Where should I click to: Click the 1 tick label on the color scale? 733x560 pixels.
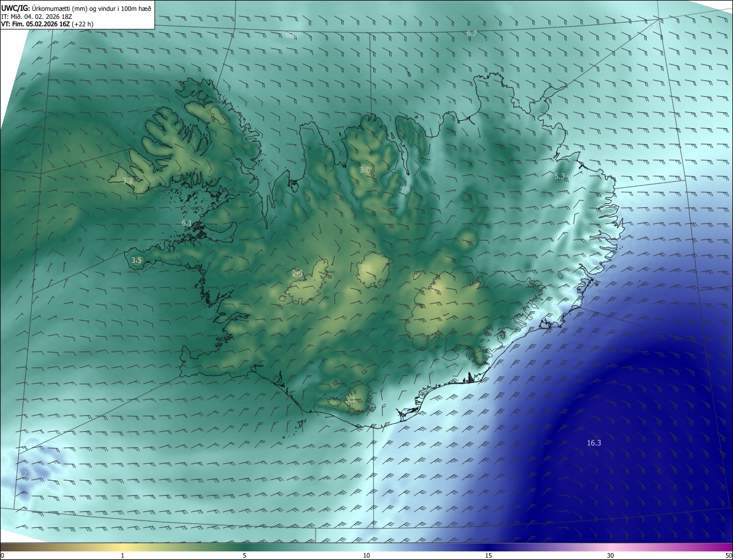(x=123, y=555)
